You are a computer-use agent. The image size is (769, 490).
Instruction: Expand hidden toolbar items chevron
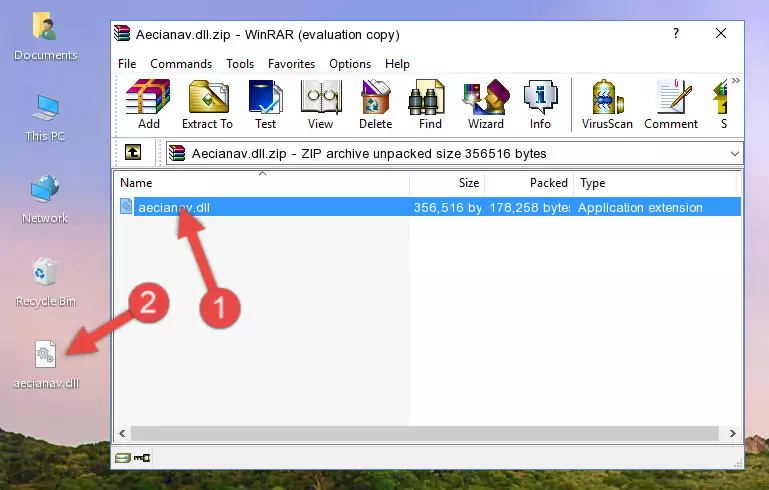click(736, 81)
